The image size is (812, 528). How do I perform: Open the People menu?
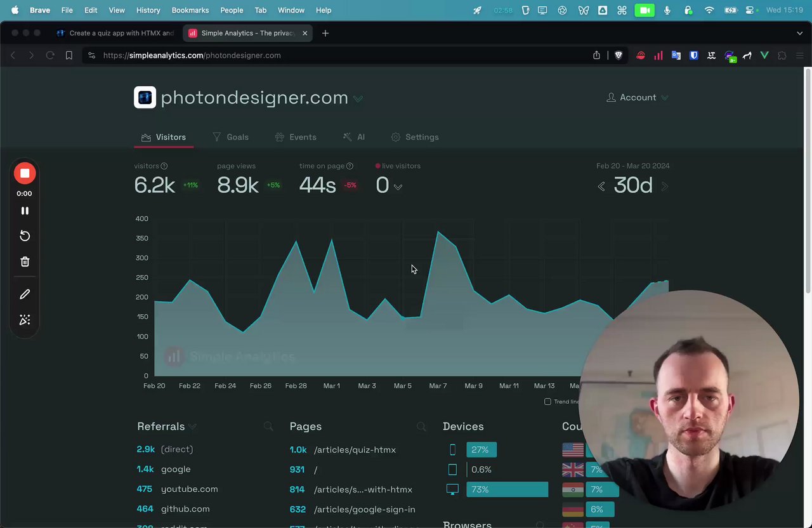pyautogui.click(x=232, y=10)
